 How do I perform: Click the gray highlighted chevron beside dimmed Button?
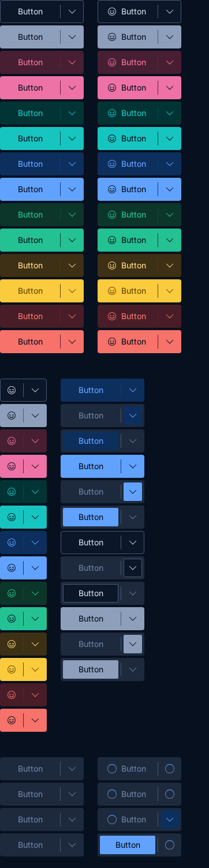click(x=133, y=644)
